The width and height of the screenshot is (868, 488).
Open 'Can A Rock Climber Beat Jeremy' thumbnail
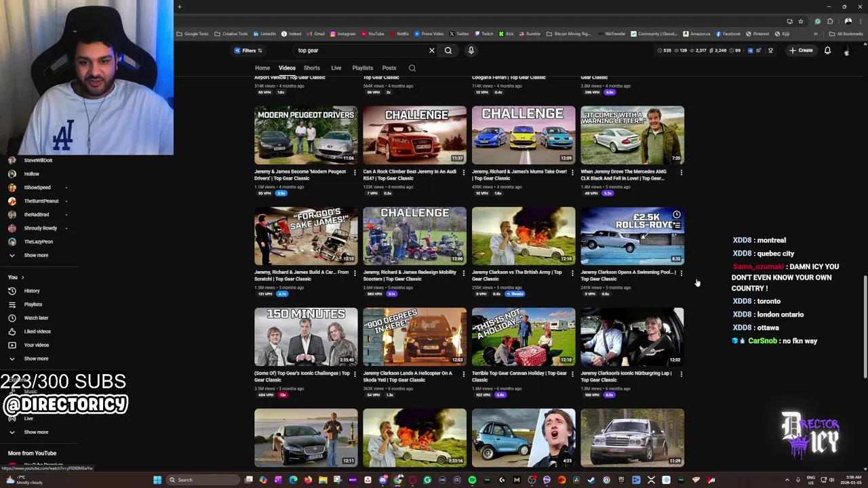click(x=414, y=135)
